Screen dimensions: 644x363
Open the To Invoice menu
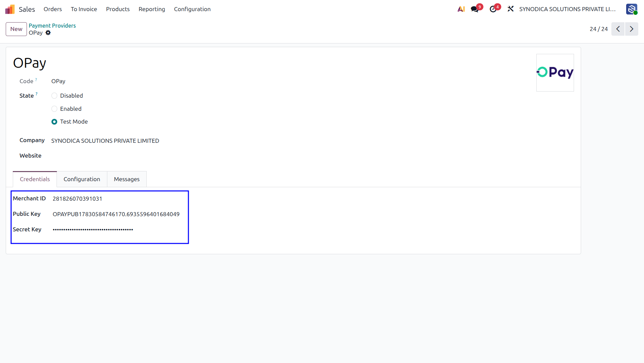(84, 9)
